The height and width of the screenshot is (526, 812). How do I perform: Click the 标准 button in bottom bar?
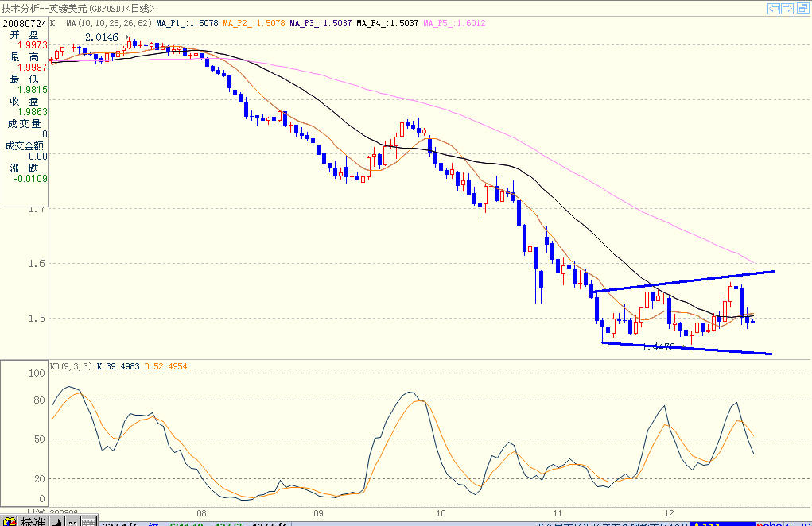pos(33,521)
